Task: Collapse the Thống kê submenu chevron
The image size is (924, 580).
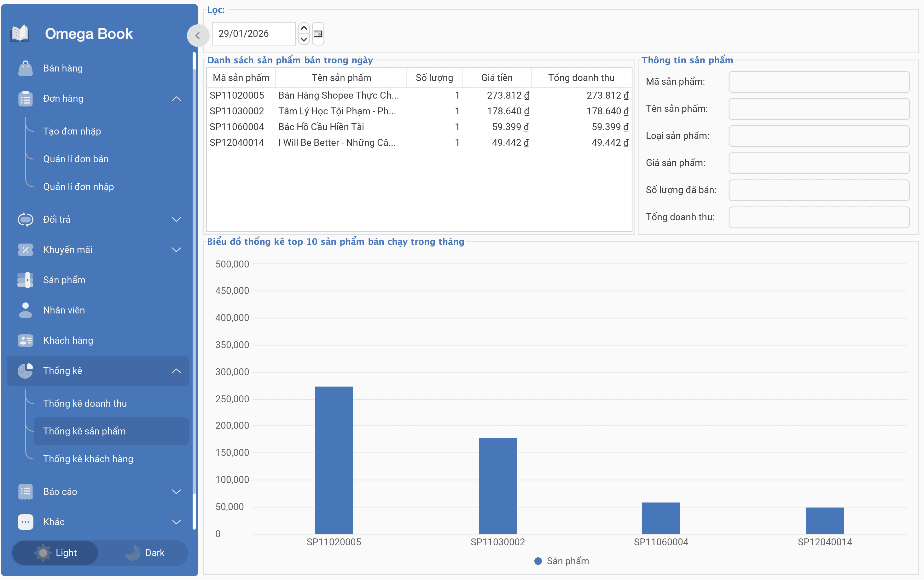Action: tap(176, 371)
